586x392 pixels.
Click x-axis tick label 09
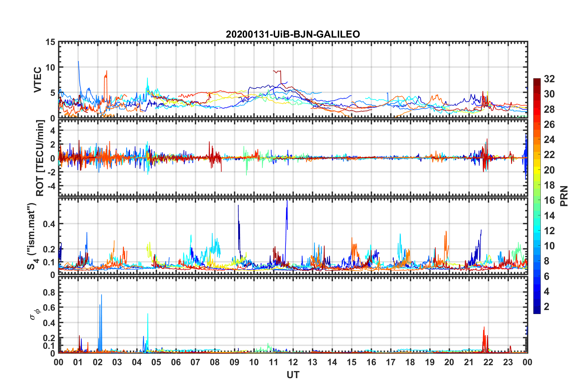pyautogui.click(x=234, y=362)
